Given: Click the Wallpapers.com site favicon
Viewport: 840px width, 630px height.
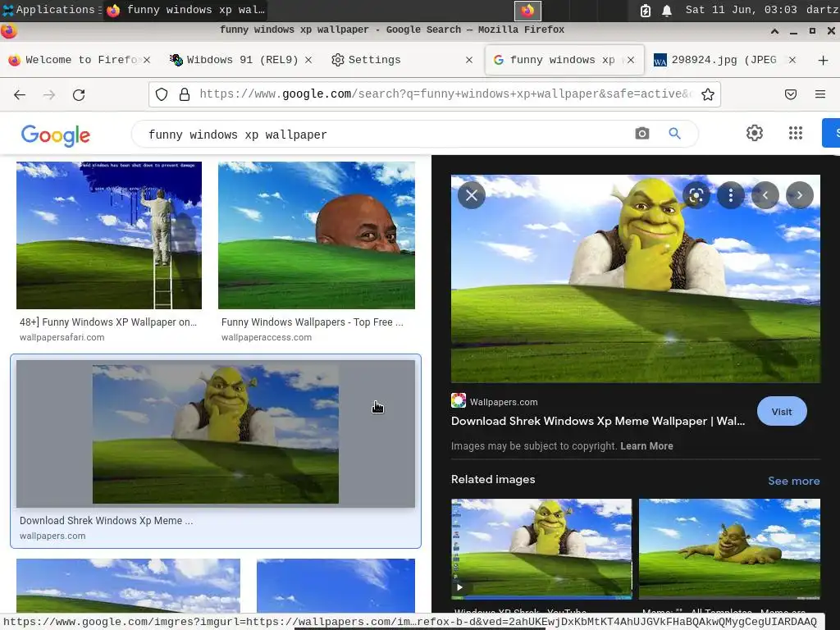Looking at the screenshot, I should (x=458, y=400).
